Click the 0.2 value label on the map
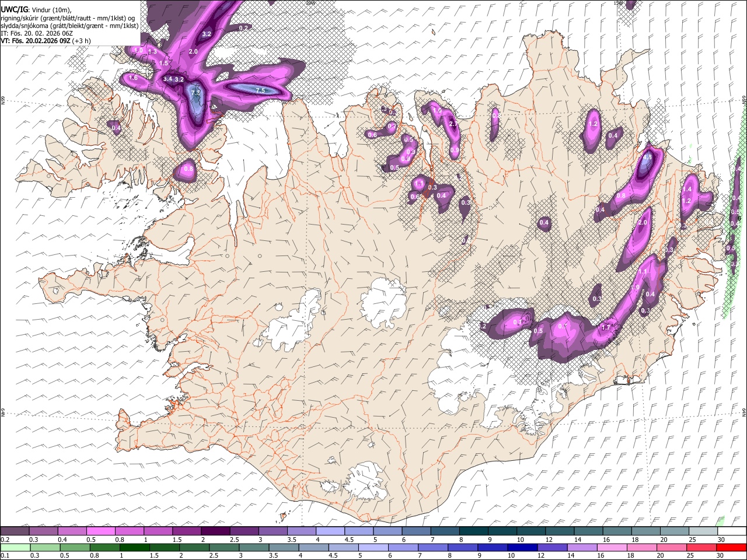Screen dimensions: 747x560 [244, 28]
